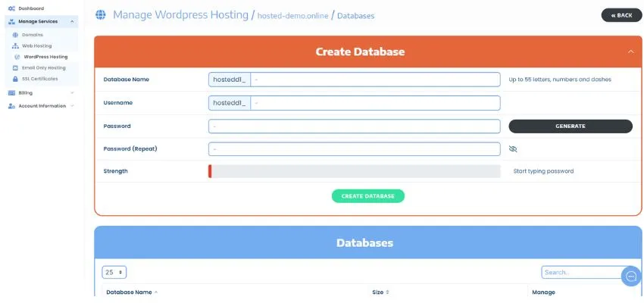Click the Databases panel heading
This screenshot has height=303, width=644.
coord(364,242)
